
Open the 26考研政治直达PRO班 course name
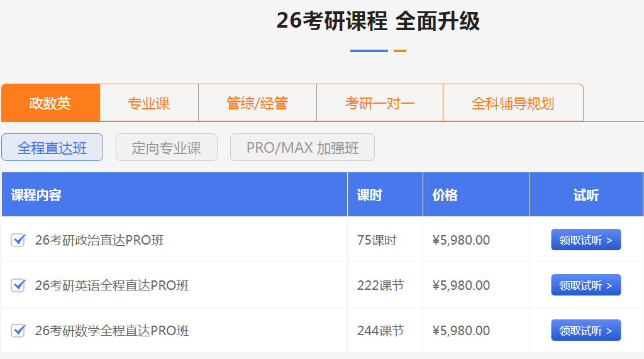pyautogui.click(x=99, y=240)
